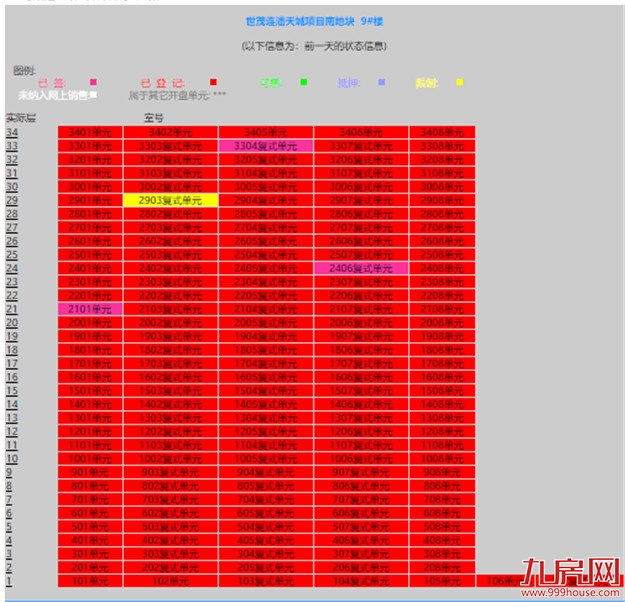Click the red 已登记 legend swatch
625x602 pixels.
(213, 82)
